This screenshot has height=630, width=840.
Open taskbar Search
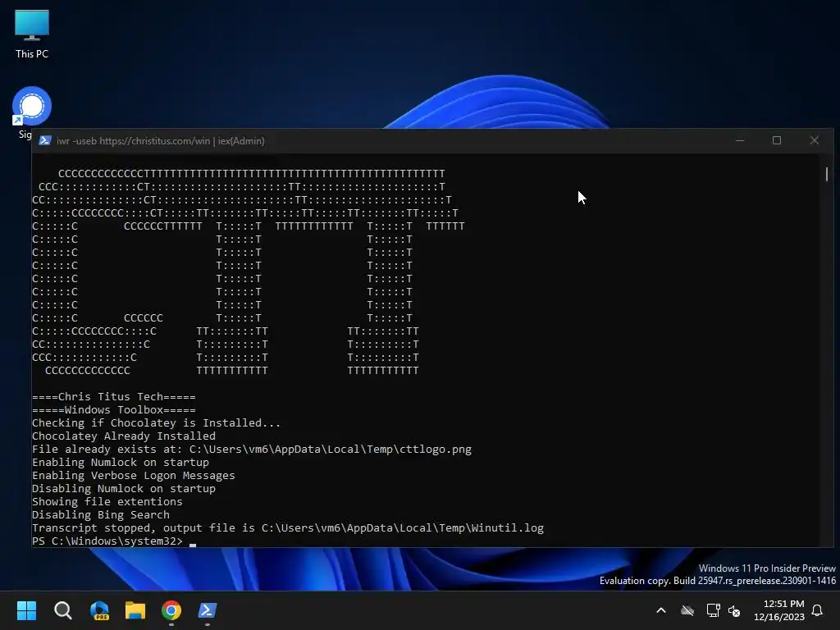click(x=63, y=610)
